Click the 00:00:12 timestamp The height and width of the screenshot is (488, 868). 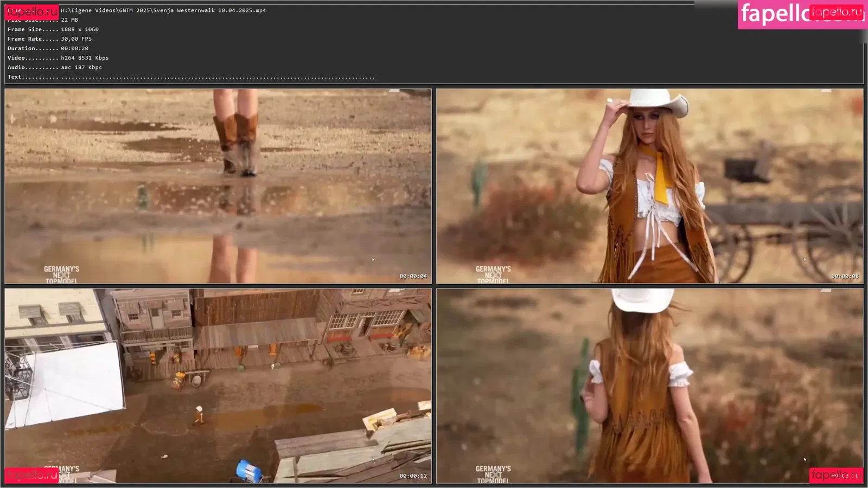(x=413, y=476)
